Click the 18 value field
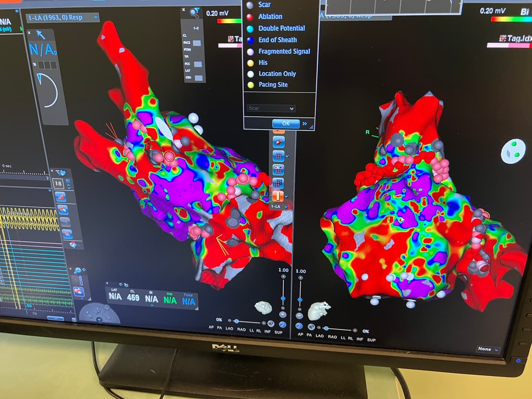This screenshot has width=532, height=399. tap(58, 184)
